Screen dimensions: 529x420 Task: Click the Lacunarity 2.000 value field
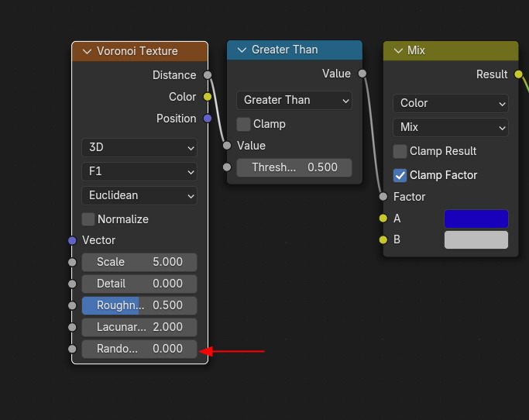coord(139,327)
